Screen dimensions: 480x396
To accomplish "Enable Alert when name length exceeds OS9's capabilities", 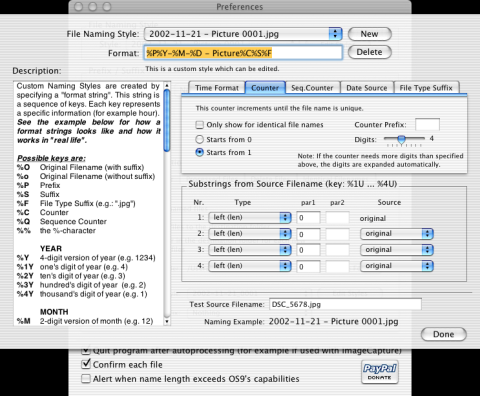I will tap(86, 379).
